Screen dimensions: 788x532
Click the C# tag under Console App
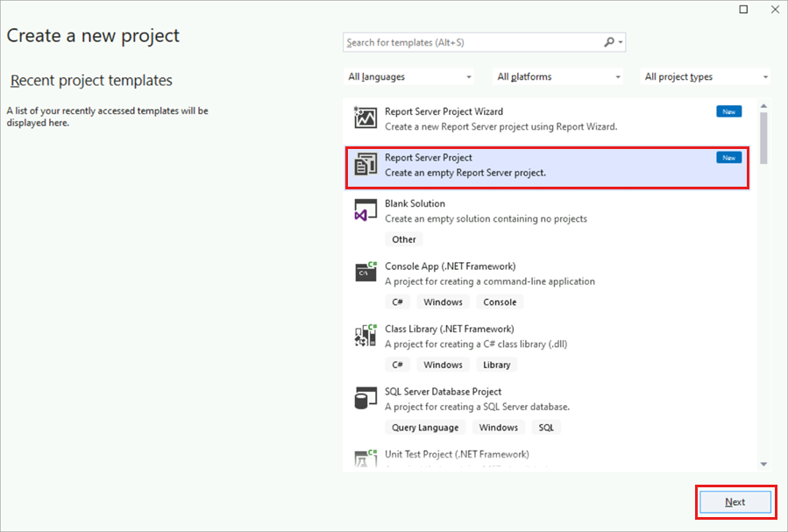click(x=397, y=301)
